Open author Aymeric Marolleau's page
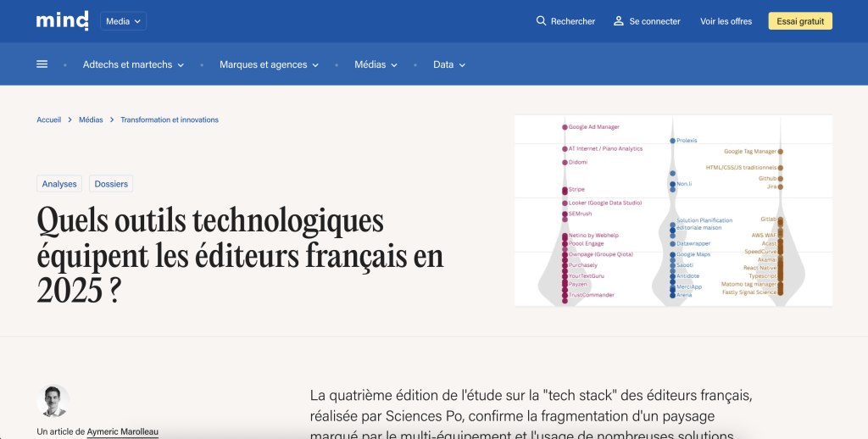Viewport: 868px width, 439px height. 122,431
